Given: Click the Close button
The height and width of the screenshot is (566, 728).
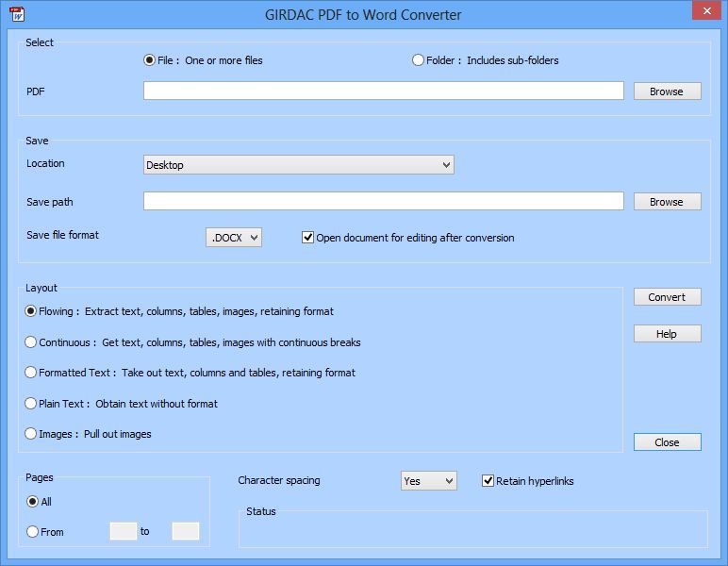Looking at the screenshot, I should click(668, 442).
